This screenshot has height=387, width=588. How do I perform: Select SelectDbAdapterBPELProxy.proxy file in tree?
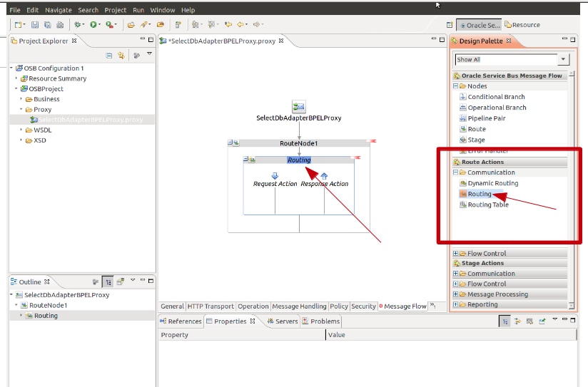[x=86, y=120]
